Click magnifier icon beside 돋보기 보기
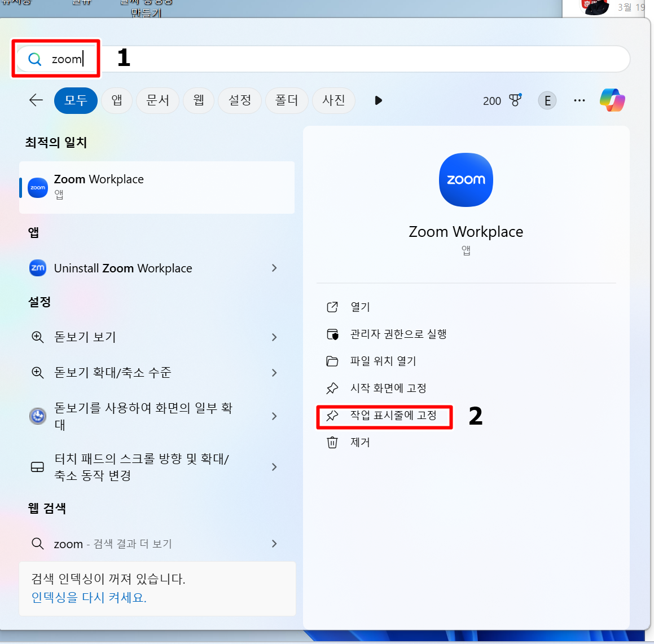 38,337
